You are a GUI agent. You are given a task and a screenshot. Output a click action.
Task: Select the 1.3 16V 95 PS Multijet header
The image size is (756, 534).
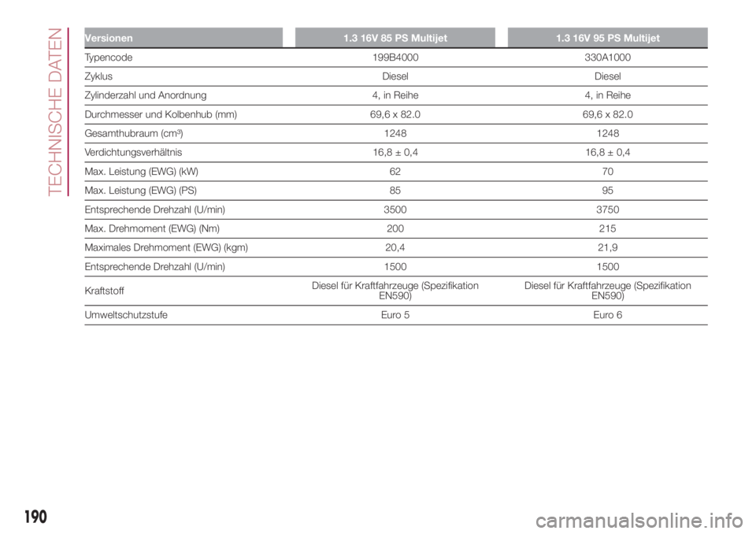[x=607, y=38]
